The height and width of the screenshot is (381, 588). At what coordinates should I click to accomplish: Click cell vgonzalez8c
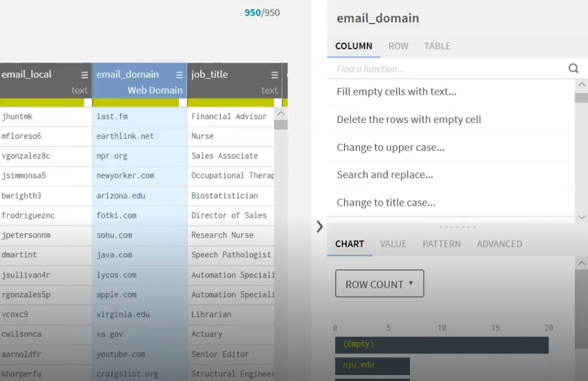point(46,156)
